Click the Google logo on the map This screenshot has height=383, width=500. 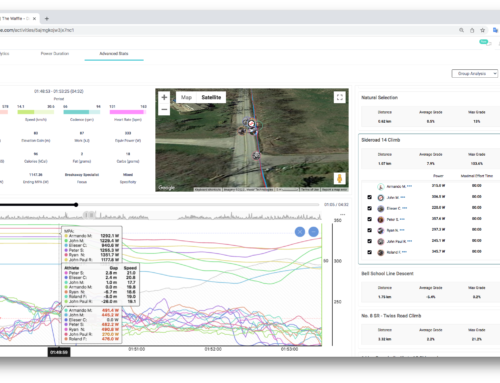click(x=166, y=188)
